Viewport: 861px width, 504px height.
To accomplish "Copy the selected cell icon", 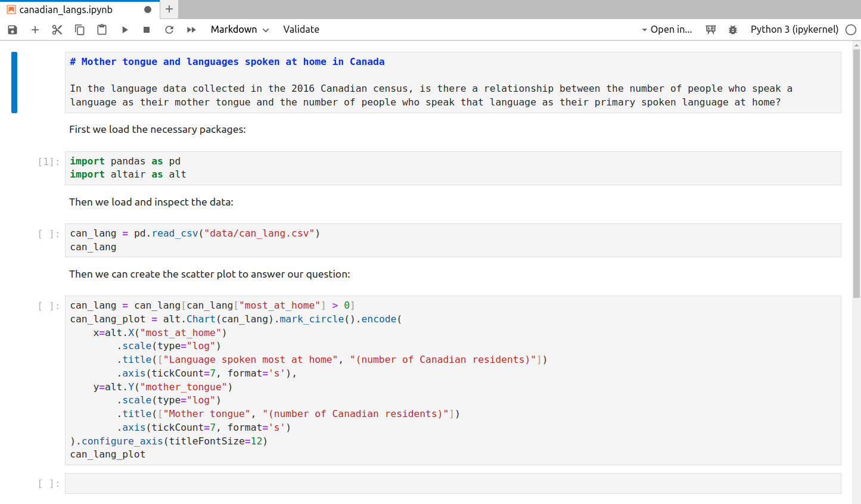I will (x=80, y=30).
